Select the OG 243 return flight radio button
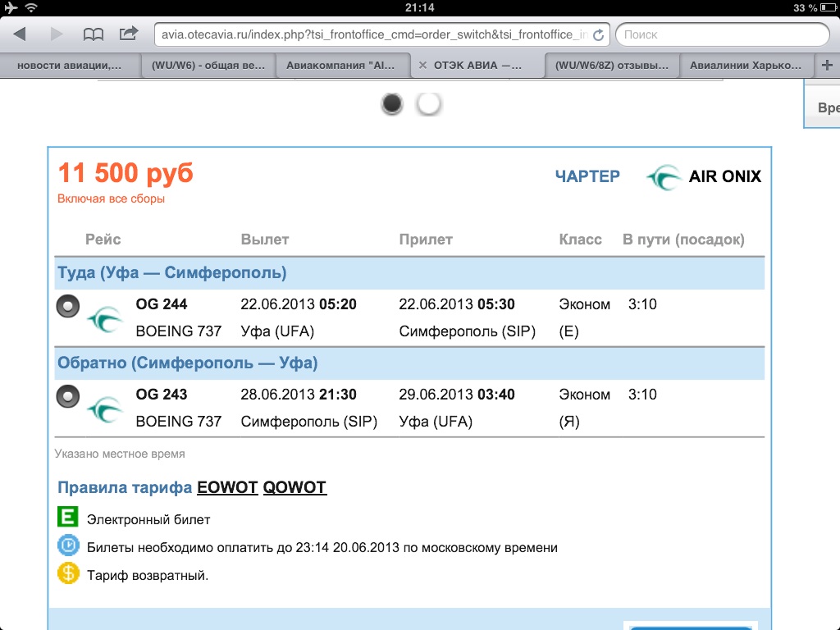Screen dimensions: 840x630 point(67,396)
